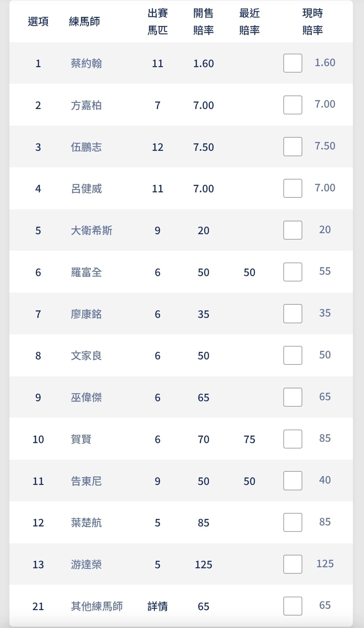364x628 pixels.
Task: Check the box next to 伍鵬志
Action: 292,146
